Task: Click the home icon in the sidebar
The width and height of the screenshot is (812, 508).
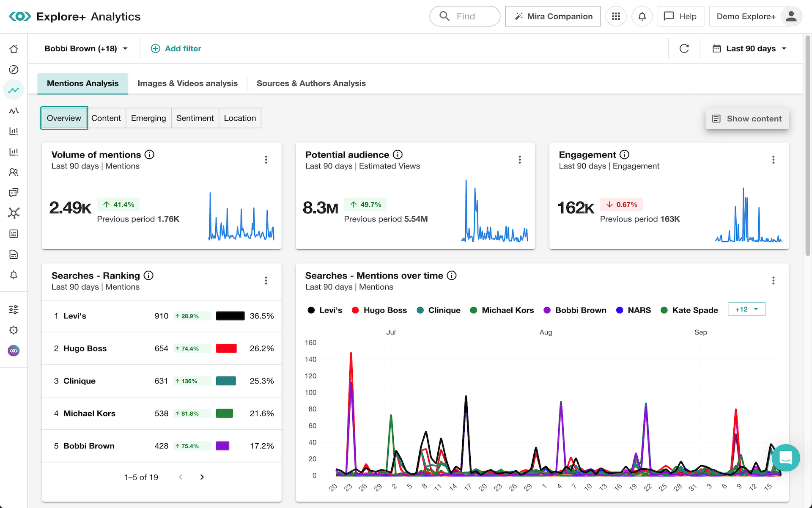Action: click(x=14, y=49)
